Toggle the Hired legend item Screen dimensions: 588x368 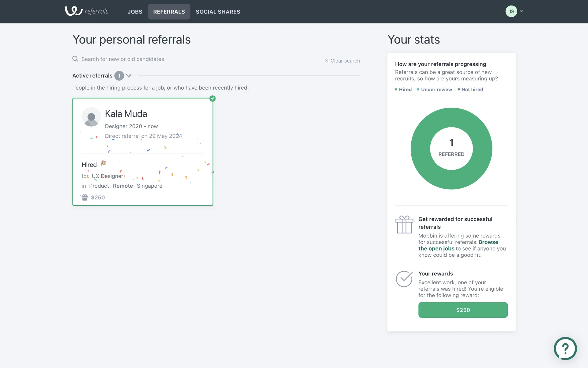point(403,90)
